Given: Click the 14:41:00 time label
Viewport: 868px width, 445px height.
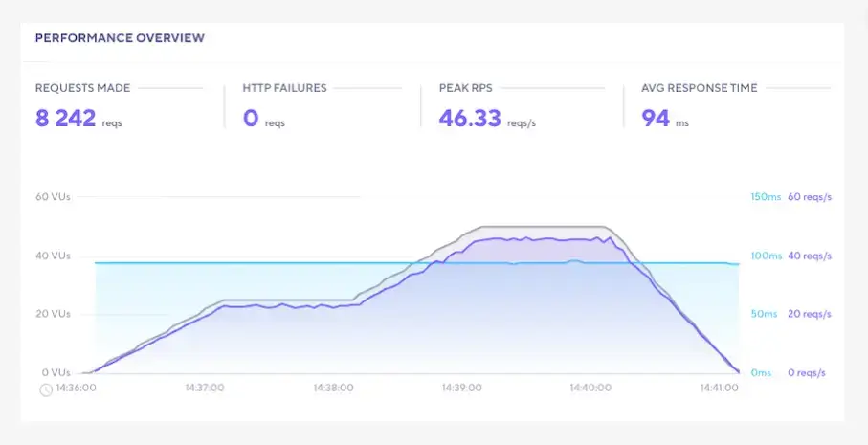Looking at the screenshot, I should (719, 388).
